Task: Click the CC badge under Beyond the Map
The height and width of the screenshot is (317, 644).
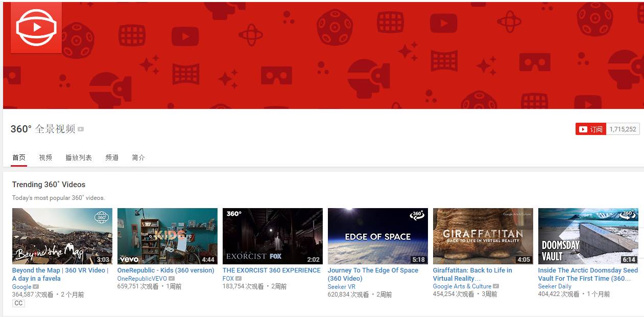Action: pyautogui.click(x=18, y=303)
